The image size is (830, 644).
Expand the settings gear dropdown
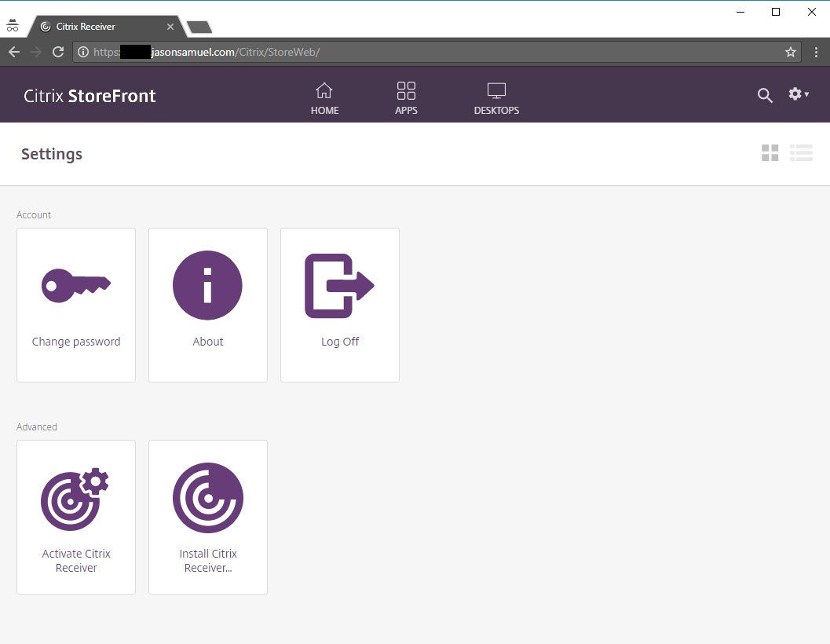(799, 94)
